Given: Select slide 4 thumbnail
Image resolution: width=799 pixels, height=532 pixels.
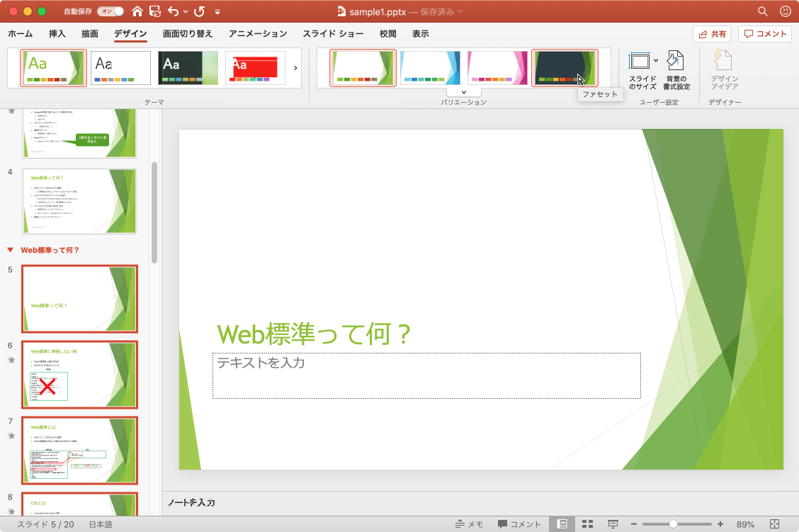Looking at the screenshot, I should pyautogui.click(x=79, y=201).
